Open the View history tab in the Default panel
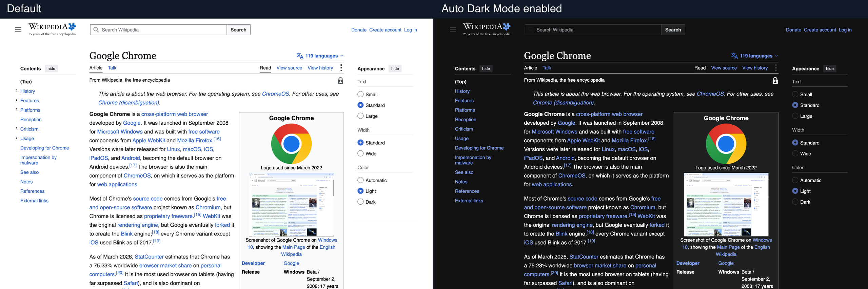Image resolution: width=868 pixels, height=289 pixels. tap(320, 68)
